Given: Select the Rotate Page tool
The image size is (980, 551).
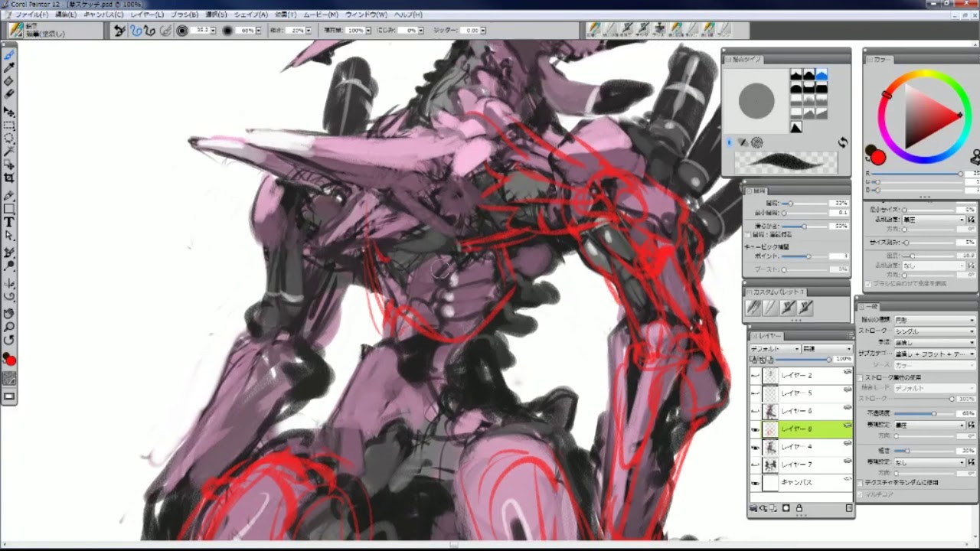Looking at the screenshot, I should click(9, 340).
